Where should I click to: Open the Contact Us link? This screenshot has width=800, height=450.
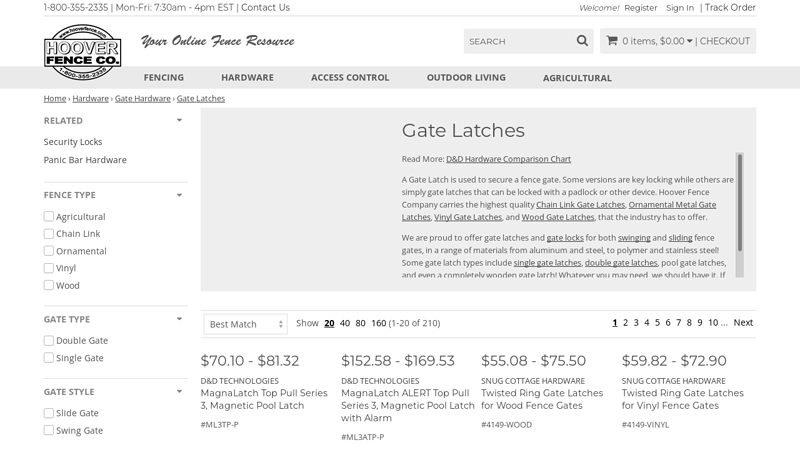tap(265, 8)
